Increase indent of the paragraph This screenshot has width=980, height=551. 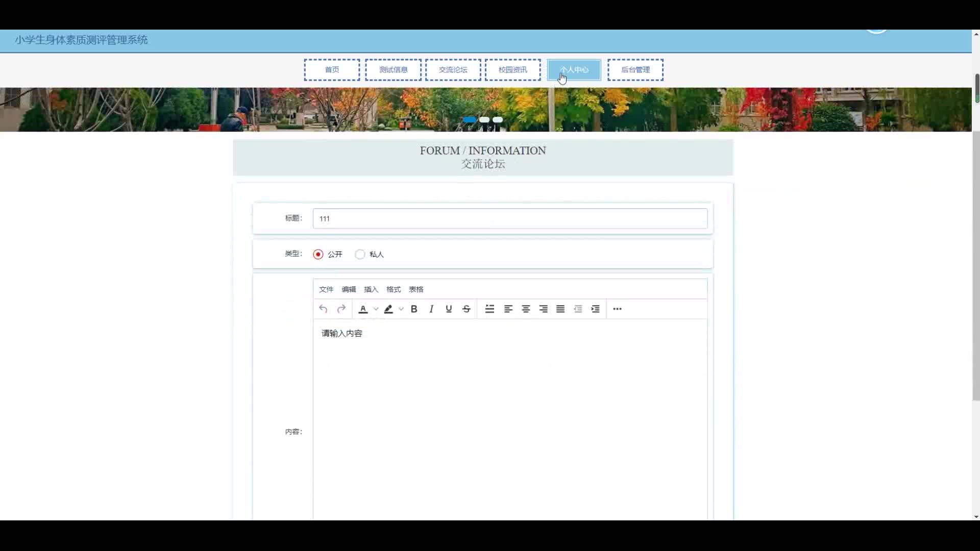(x=595, y=309)
